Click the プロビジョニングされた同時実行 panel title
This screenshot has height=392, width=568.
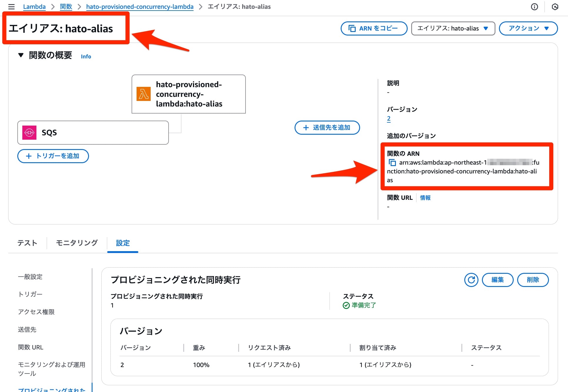176,280
